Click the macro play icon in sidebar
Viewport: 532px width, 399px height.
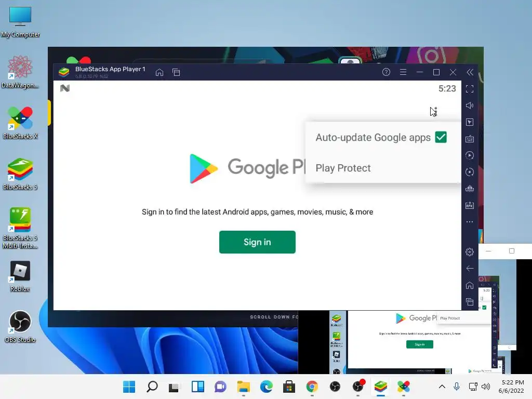pos(470,155)
